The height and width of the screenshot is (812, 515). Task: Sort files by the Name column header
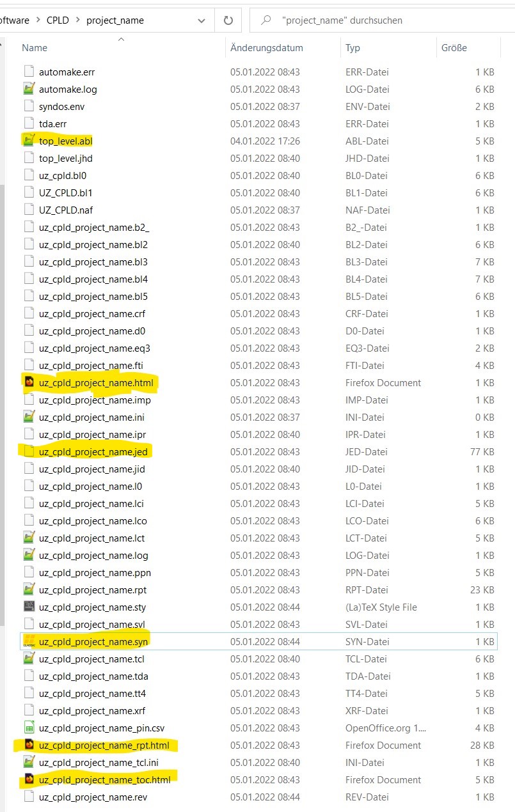click(35, 48)
